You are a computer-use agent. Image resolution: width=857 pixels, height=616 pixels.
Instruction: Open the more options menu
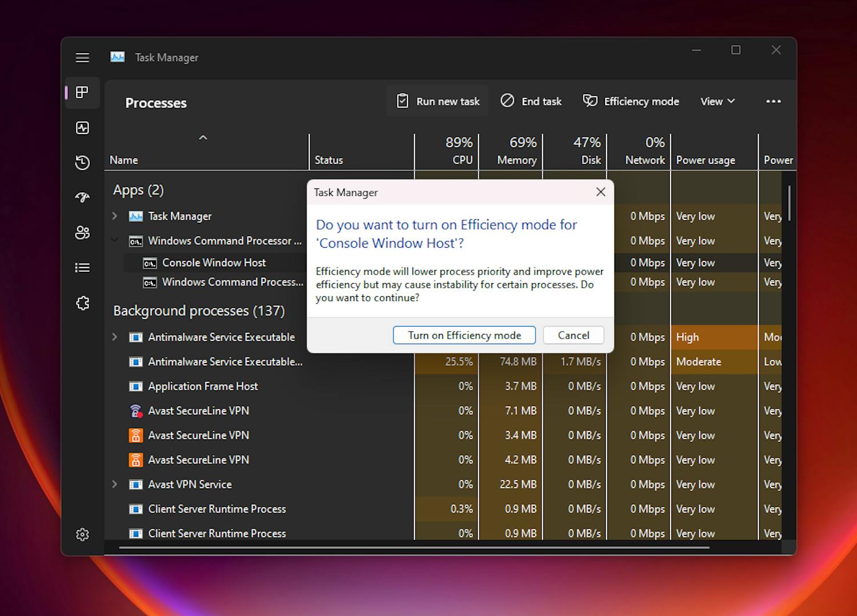pos(774,101)
